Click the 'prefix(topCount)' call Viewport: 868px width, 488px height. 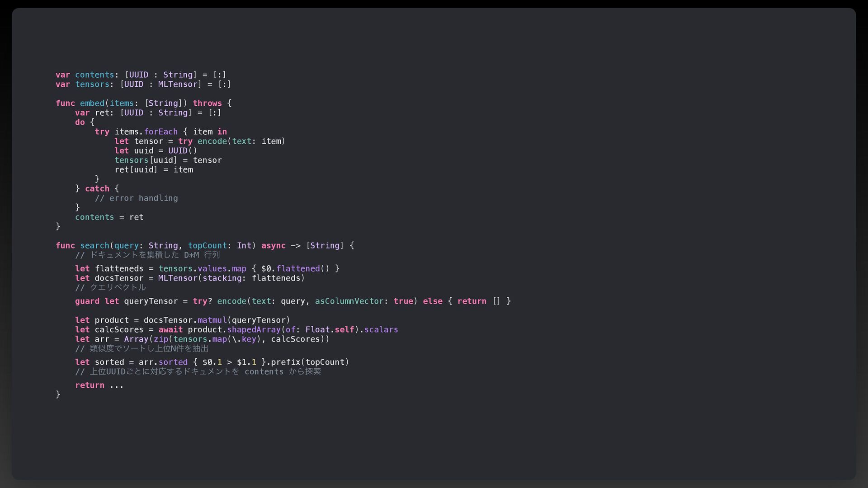310,362
